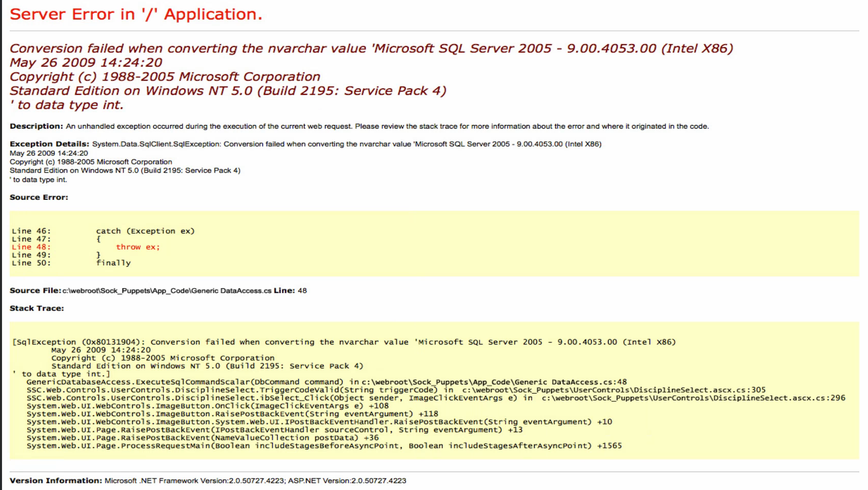
Task: Click the 'Description:' label
Action: click(x=36, y=126)
